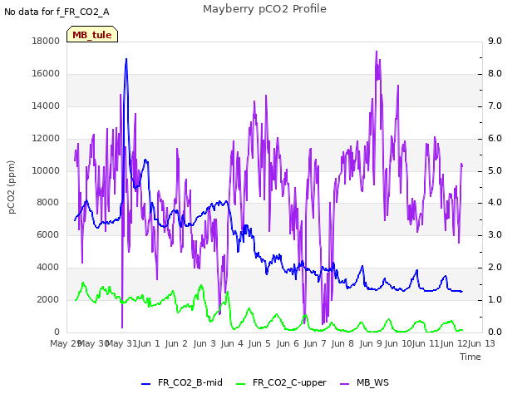
Task: Click the 0.0 right axis tick label
Action: (x=495, y=332)
